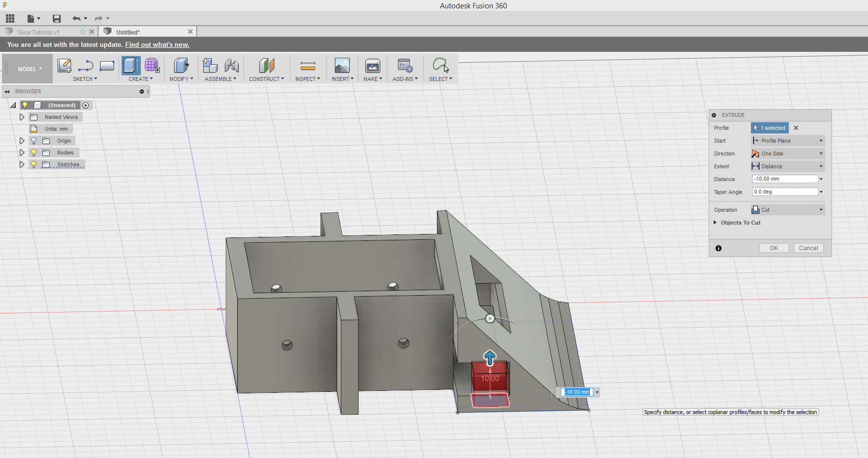Click the Insert McMaster-Carr icon
The image size is (868, 458).
click(342, 65)
